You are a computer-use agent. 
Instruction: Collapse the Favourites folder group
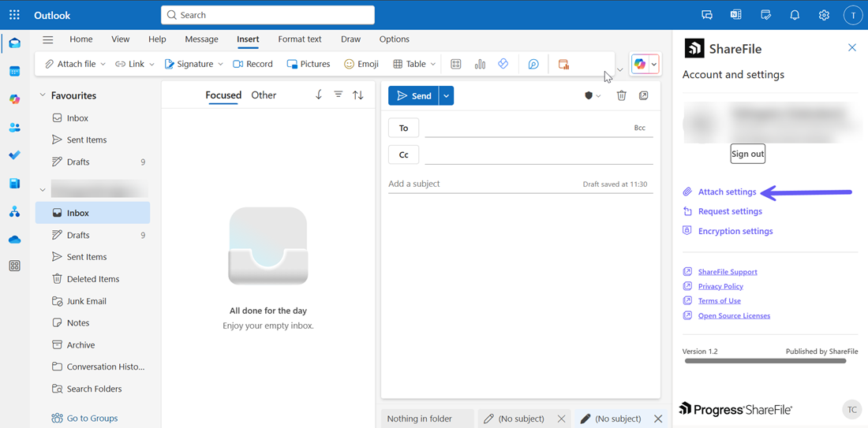[43, 95]
